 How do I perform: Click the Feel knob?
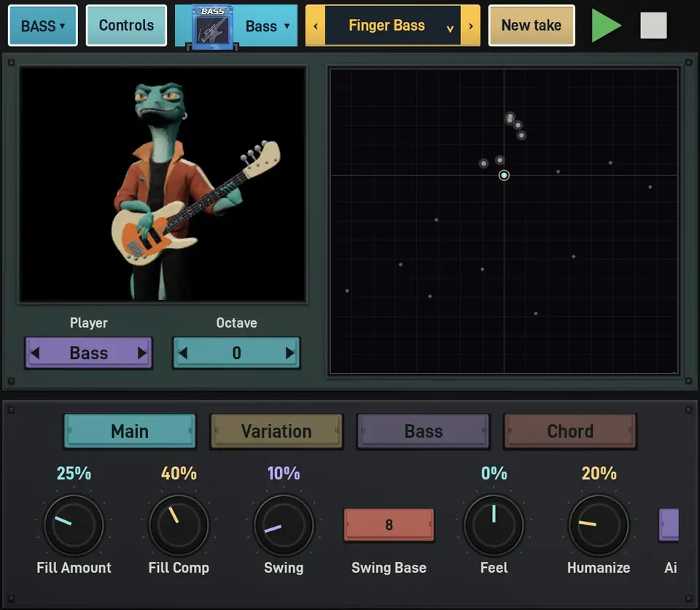pyautogui.click(x=494, y=525)
